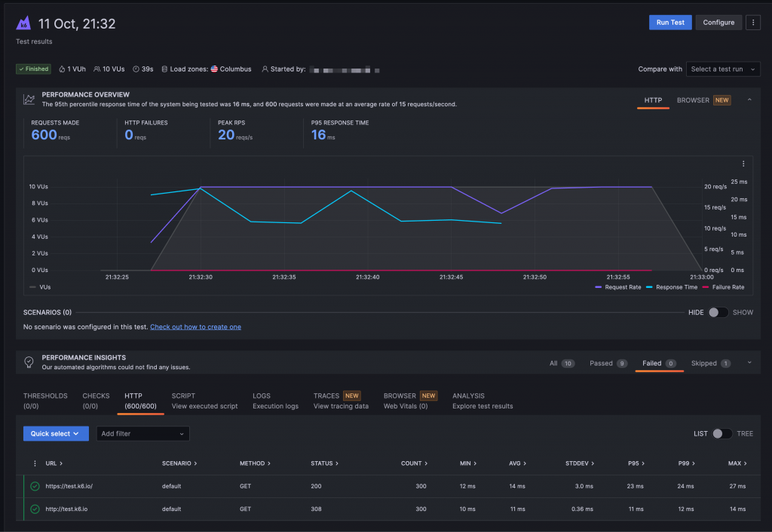The image size is (772, 532).
Task: Click the table column options dots icon
Action: pos(35,463)
